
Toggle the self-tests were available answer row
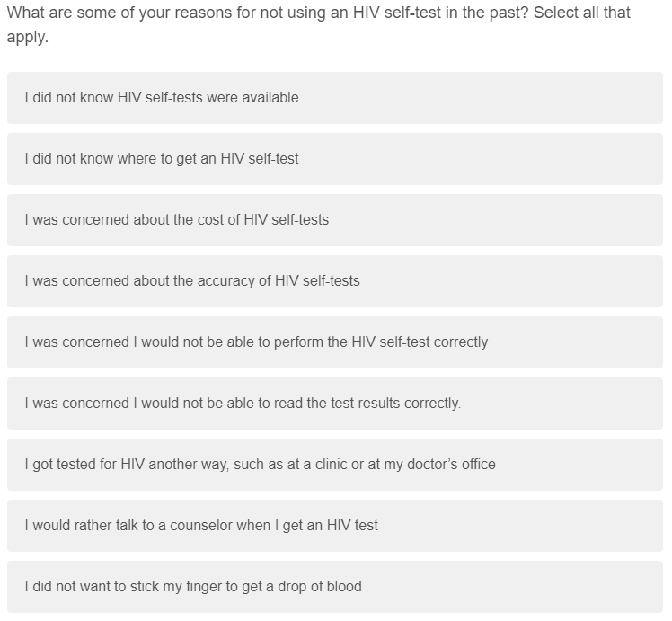point(334,98)
